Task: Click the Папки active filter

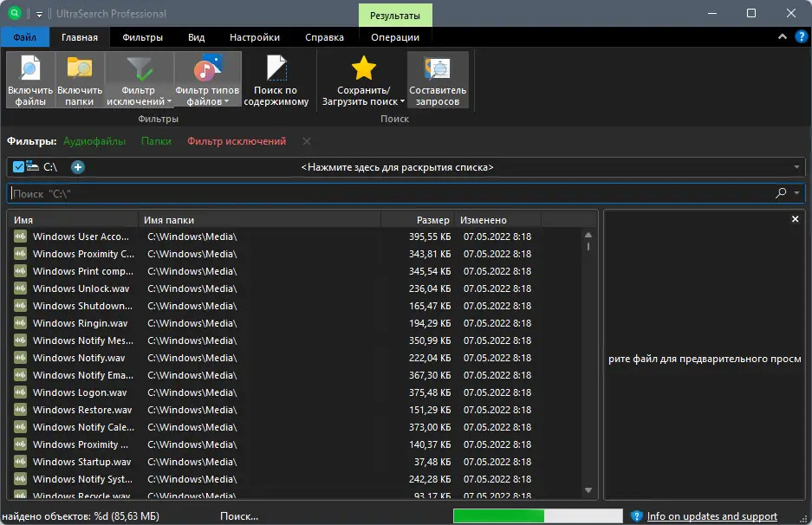Action: (x=156, y=141)
